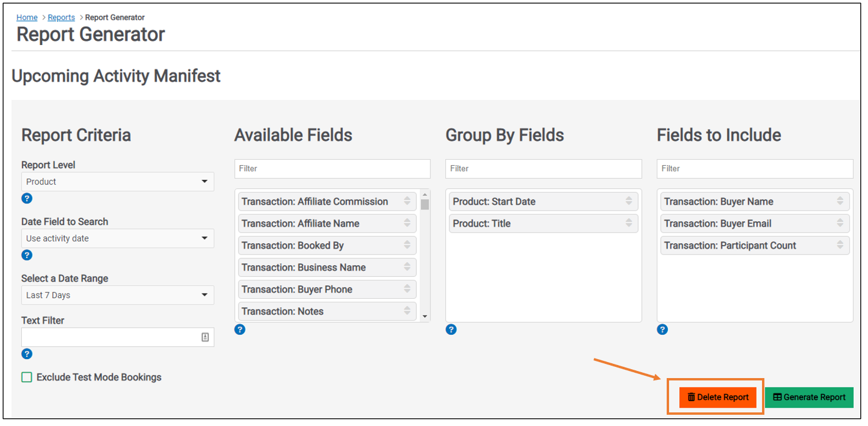This screenshot has width=868, height=426.
Task: Click the Delete Report button
Action: [718, 397]
